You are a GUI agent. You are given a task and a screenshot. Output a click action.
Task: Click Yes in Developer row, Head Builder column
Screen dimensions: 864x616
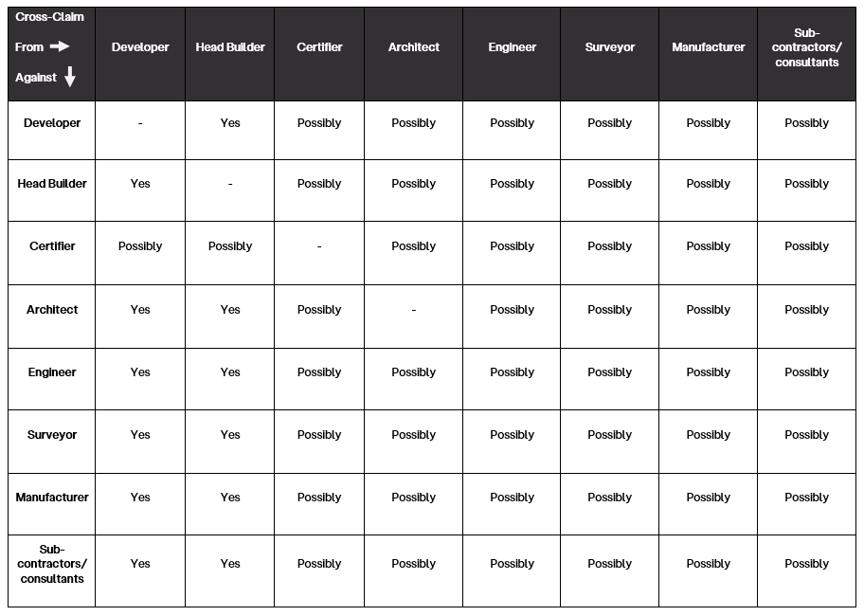pyautogui.click(x=230, y=123)
